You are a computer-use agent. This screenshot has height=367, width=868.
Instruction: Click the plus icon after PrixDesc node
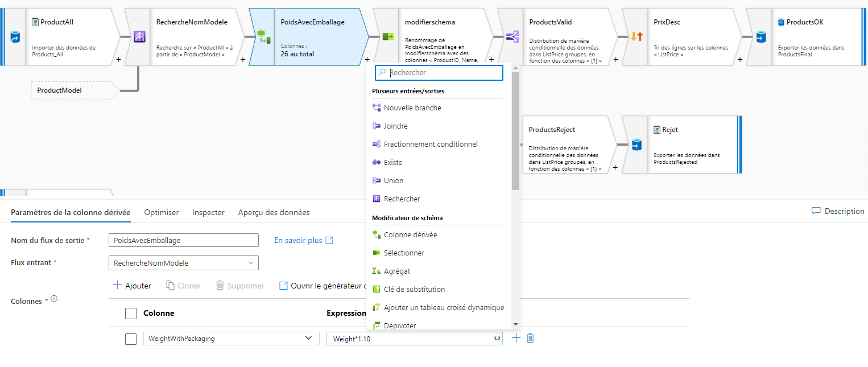[x=739, y=59]
